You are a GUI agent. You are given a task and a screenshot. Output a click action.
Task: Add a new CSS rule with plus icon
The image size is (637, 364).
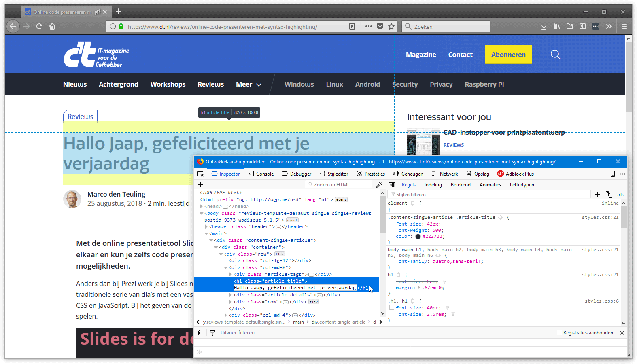click(x=597, y=195)
